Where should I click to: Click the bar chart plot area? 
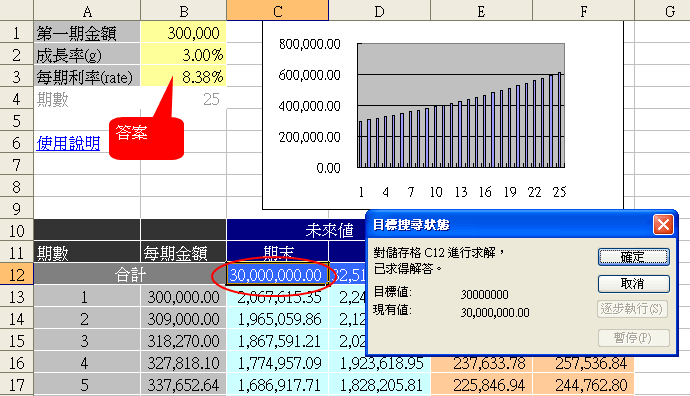[x=461, y=106]
